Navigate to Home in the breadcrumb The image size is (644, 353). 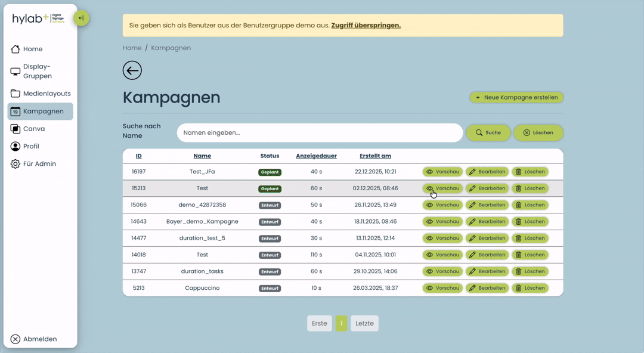[x=132, y=48]
